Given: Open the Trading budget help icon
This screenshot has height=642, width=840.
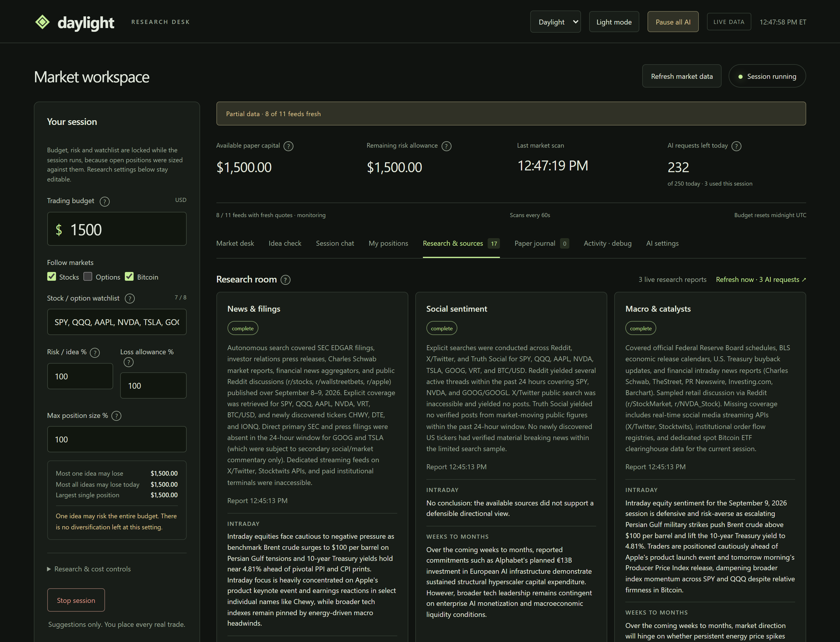Looking at the screenshot, I should [104, 201].
